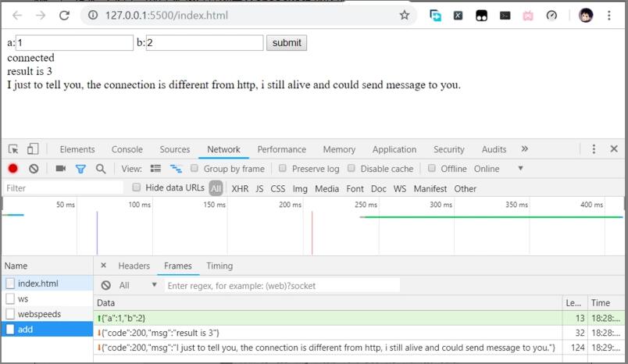Open the Online throttling dropdown
The height and width of the screenshot is (364, 628).
click(499, 169)
